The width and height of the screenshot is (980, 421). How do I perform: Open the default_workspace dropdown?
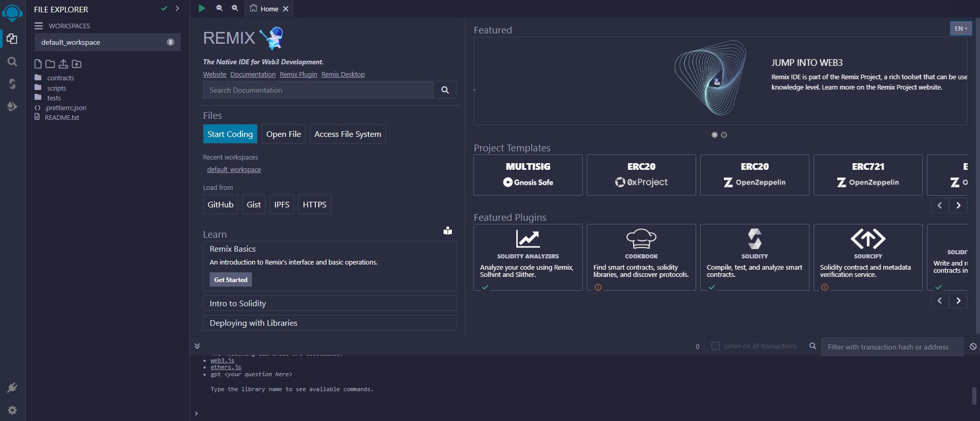point(108,42)
